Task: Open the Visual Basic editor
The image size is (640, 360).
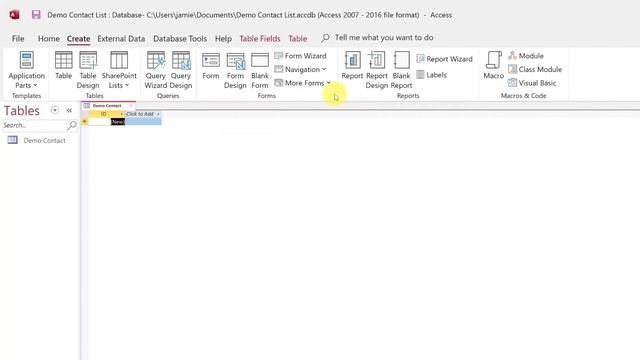Action: point(532,83)
